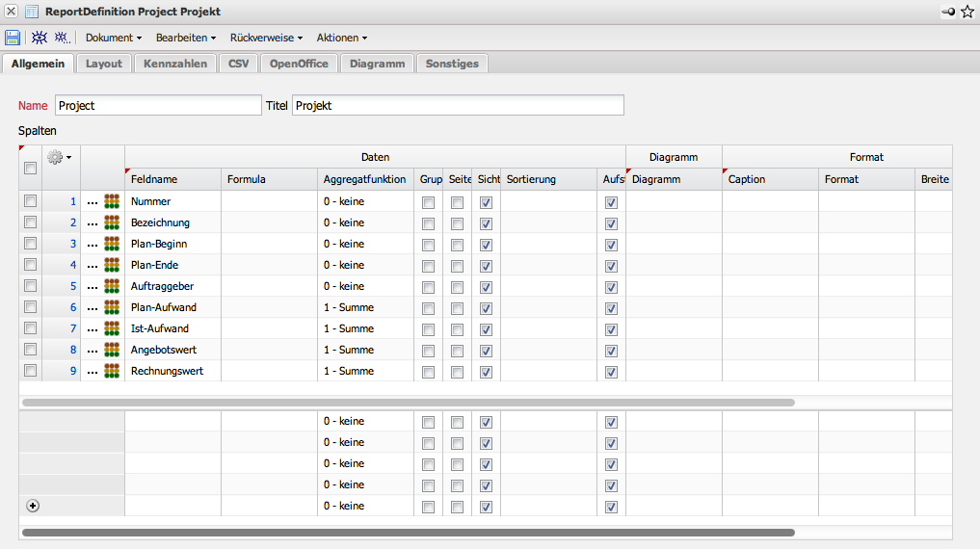Enable the Grup checkbox for Plan-Aufwand

point(428,308)
